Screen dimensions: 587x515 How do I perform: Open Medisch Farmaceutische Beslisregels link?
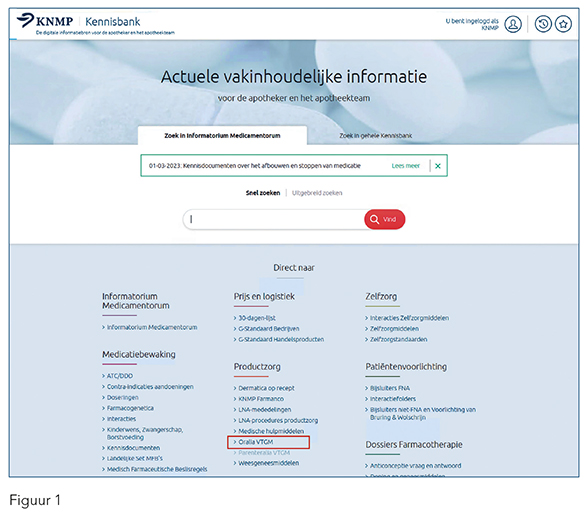(x=157, y=469)
